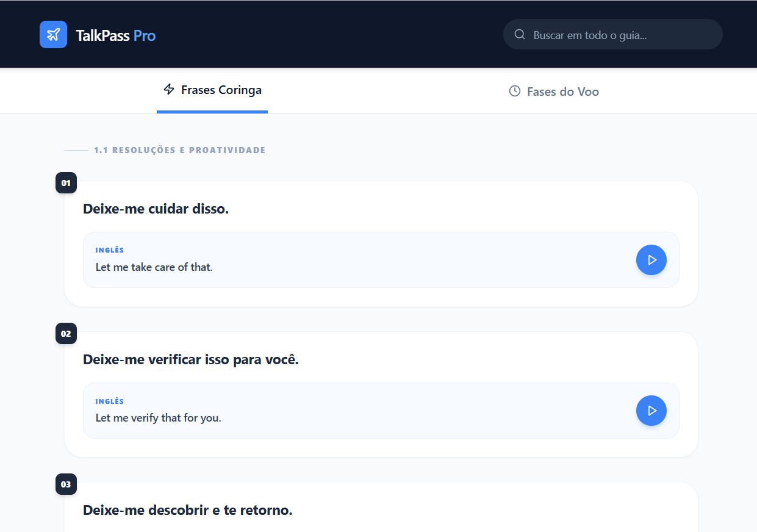Select the phrase 'Deixe-me verificar isso para você.'

[191, 359]
